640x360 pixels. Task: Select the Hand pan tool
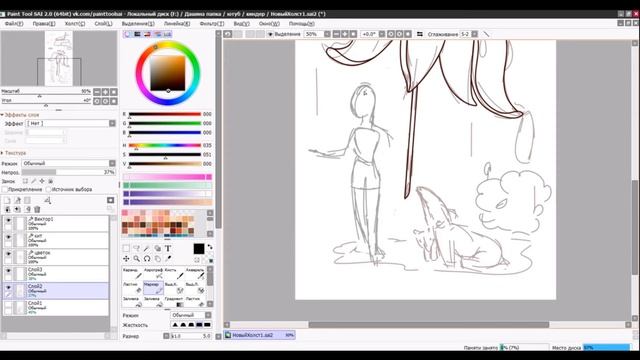pos(158,258)
